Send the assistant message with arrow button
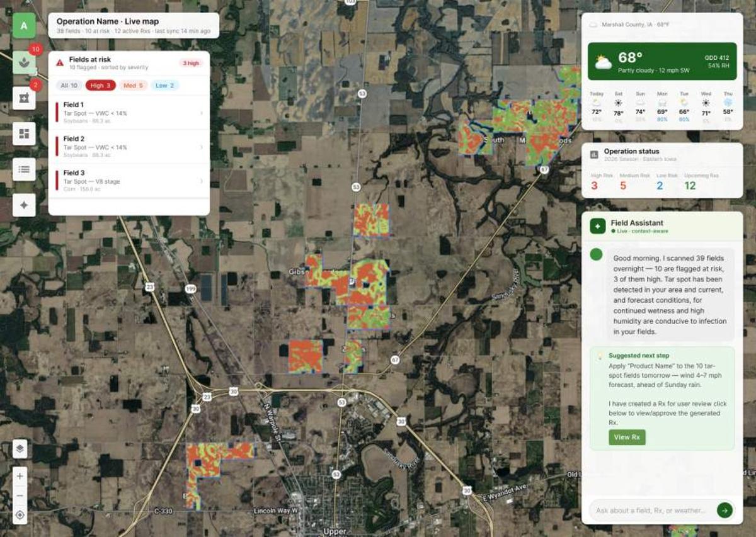The image size is (756, 537). (x=724, y=510)
